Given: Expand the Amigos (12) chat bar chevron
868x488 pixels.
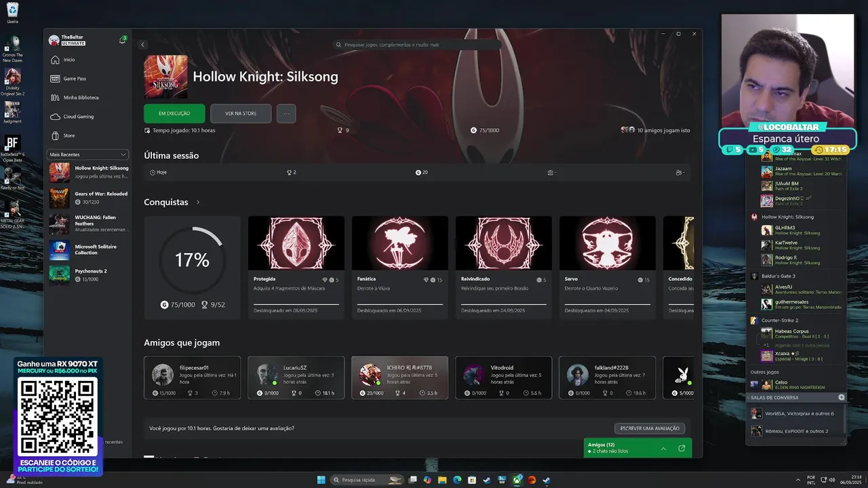Looking at the screenshot, I should 663,448.
